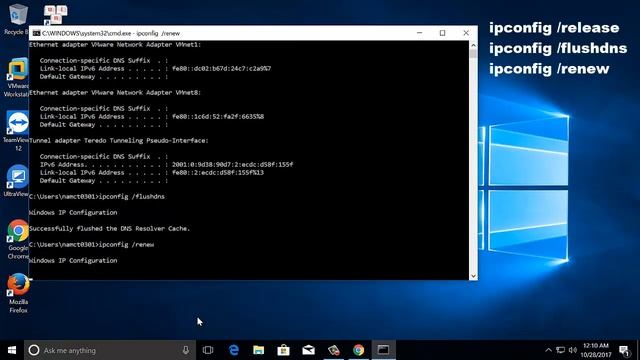Open the Google Chrome desktop shortcut
The image size is (640, 360).
pyautogui.click(x=18, y=239)
